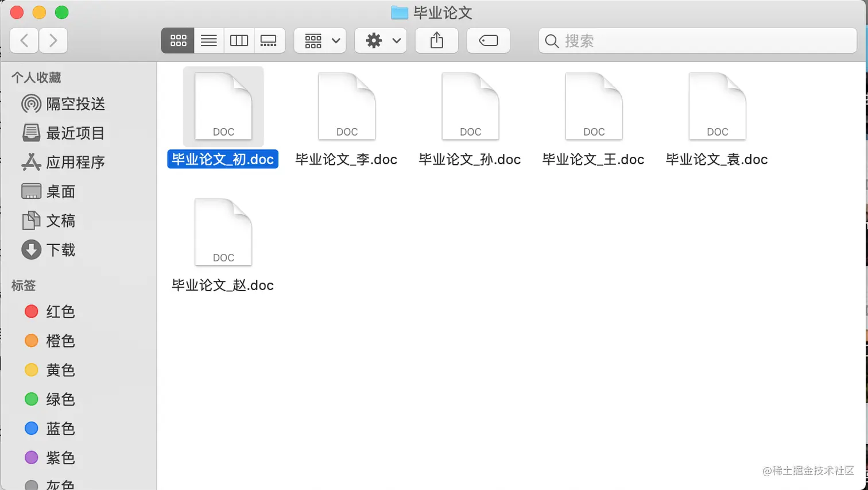Click the search field
The width and height of the screenshot is (868, 490).
point(660,41)
